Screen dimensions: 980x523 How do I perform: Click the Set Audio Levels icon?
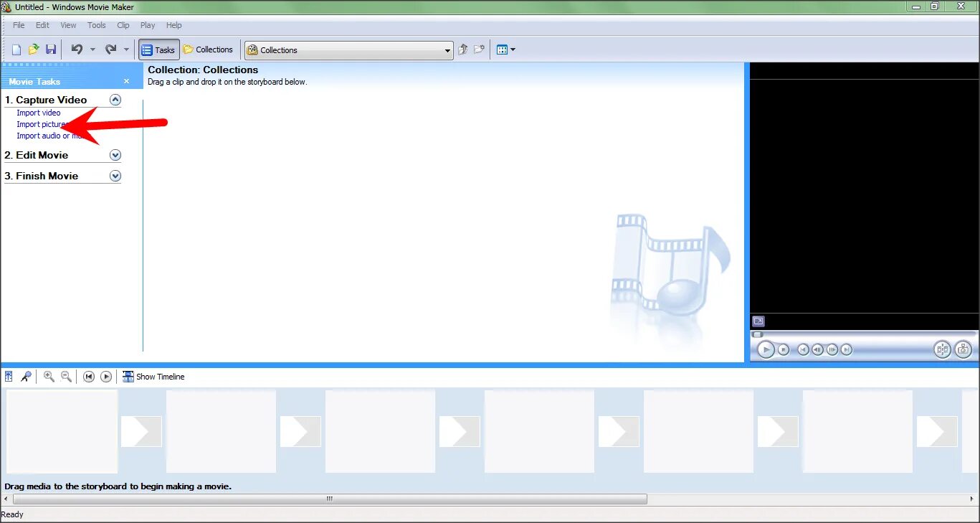(9, 376)
